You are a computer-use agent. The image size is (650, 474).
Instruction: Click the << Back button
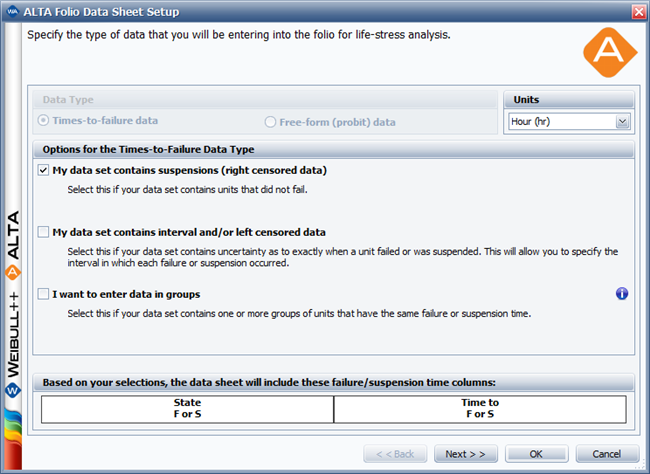click(396, 453)
